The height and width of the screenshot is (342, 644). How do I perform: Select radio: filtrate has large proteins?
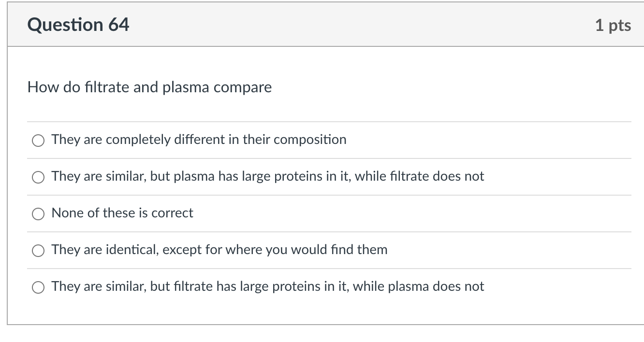(38, 287)
